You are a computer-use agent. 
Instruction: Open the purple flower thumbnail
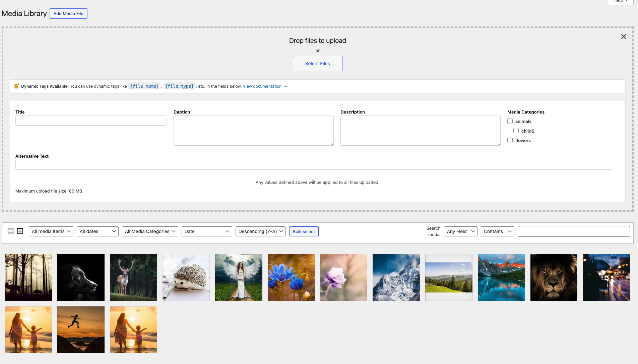[x=343, y=277]
